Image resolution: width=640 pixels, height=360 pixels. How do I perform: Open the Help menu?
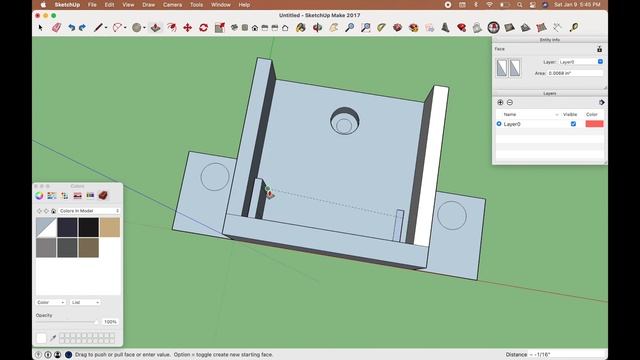click(x=244, y=5)
